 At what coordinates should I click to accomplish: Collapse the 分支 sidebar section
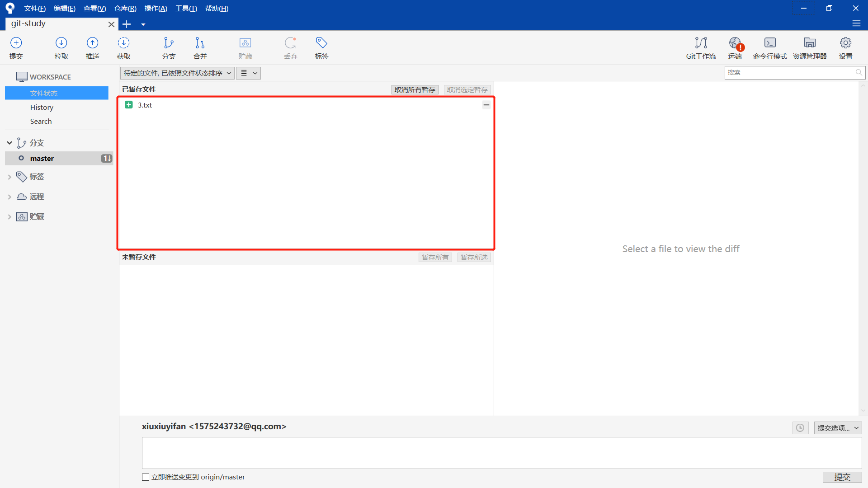click(x=9, y=143)
